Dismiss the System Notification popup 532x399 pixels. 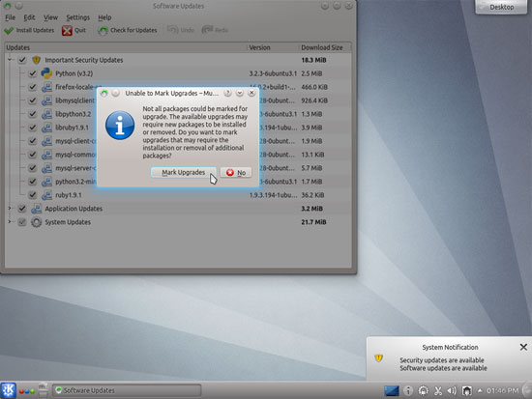click(x=523, y=347)
